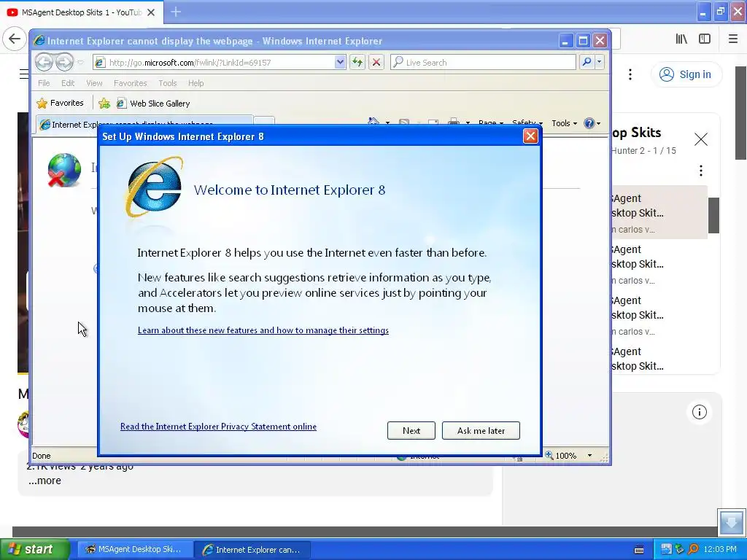Open the Favorites menu in menu bar

pyautogui.click(x=130, y=83)
